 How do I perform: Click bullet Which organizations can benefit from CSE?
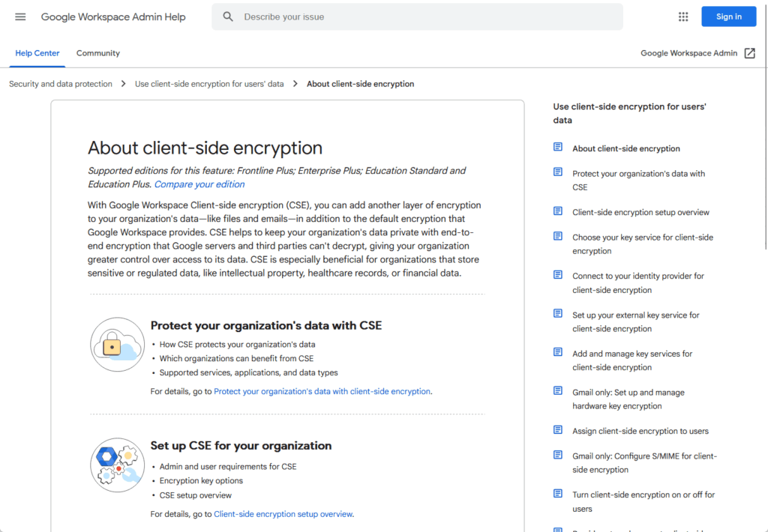point(236,358)
